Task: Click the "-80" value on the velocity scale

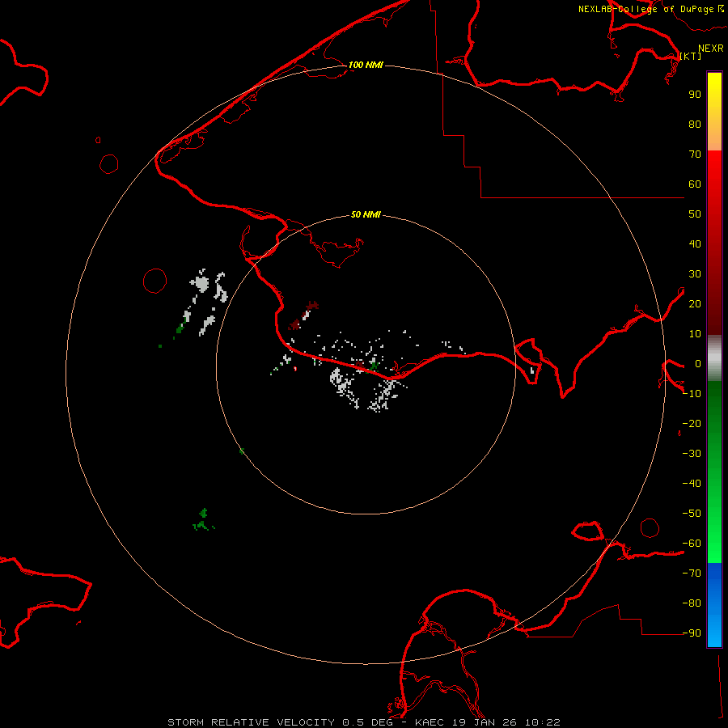Action: (692, 603)
